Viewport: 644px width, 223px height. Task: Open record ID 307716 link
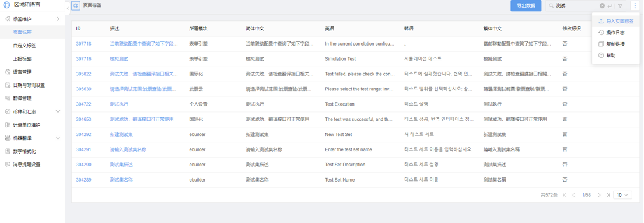coord(84,59)
